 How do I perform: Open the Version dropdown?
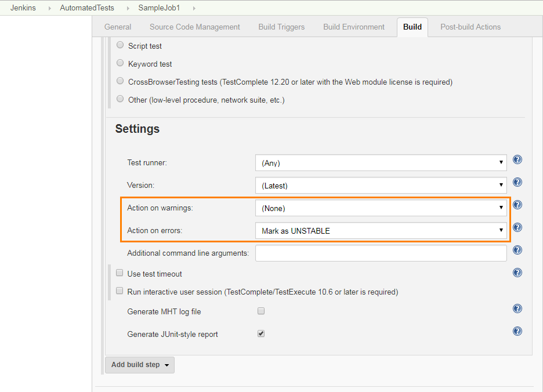381,185
